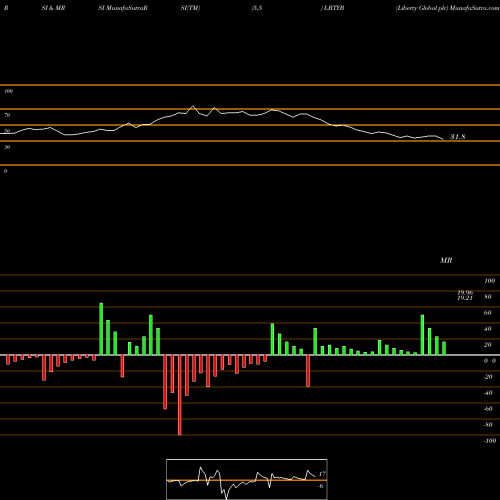This screenshot has height=500, width=500.
Task: Click the MR panel title label
Action: click(x=446, y=260)
